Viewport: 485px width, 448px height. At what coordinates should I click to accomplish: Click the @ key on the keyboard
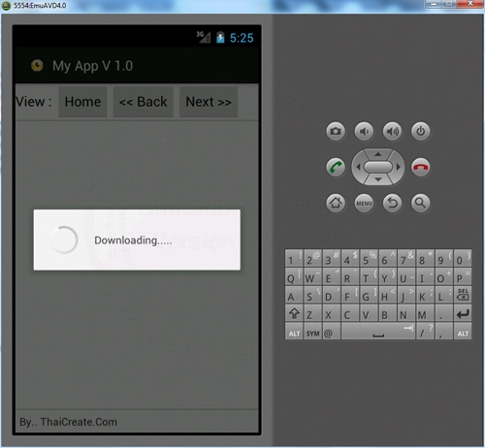(x=332, y=332)
